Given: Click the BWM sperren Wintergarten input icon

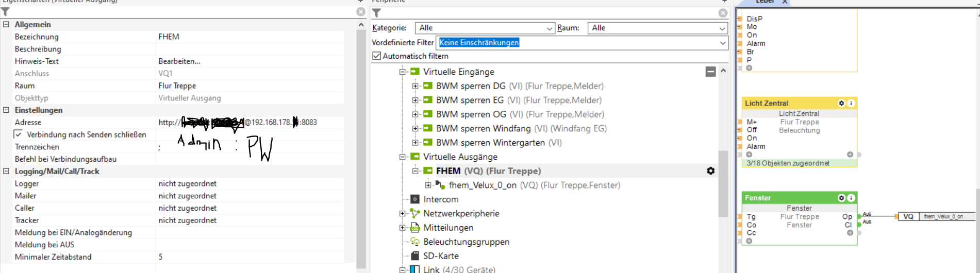Looking at the screenshot, I should click(x=428, y=142).
